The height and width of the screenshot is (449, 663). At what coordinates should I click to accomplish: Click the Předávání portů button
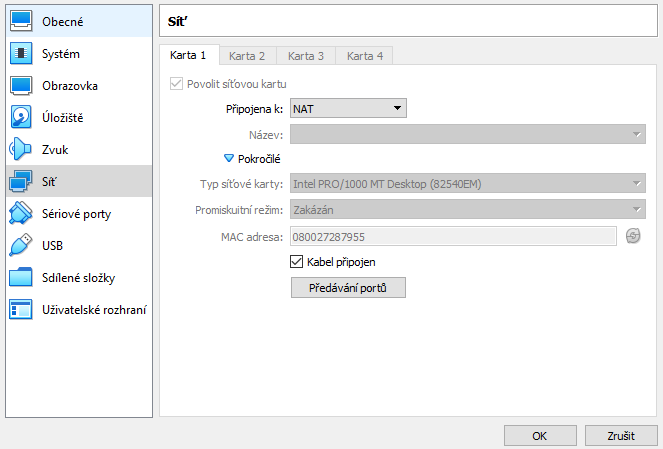tap(347, 288)
